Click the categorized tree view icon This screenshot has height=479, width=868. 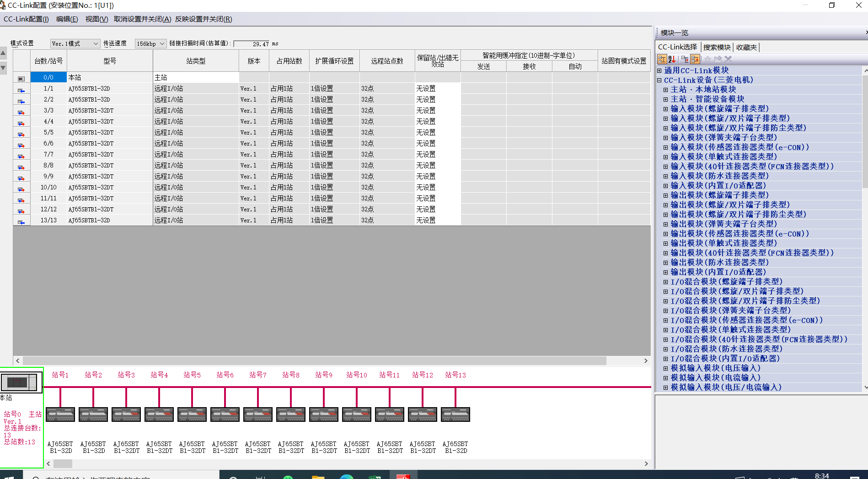662,59
